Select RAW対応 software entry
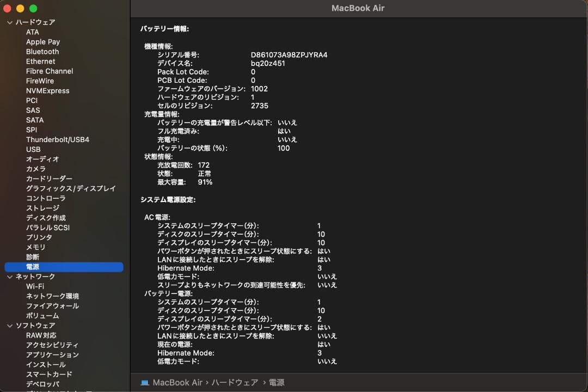 coord(41,335)
